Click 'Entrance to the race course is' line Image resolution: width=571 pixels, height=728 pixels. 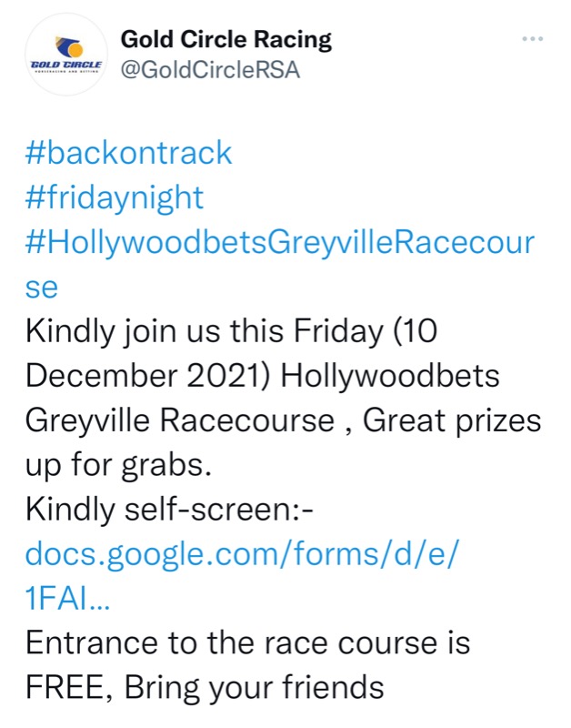[247, 642]
